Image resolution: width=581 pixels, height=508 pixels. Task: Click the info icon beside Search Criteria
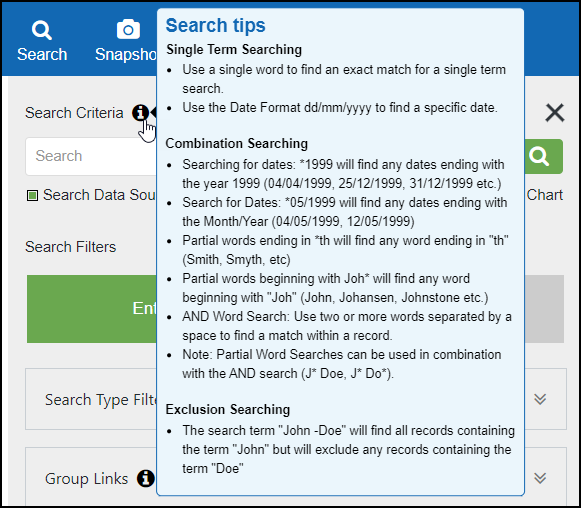140,113
